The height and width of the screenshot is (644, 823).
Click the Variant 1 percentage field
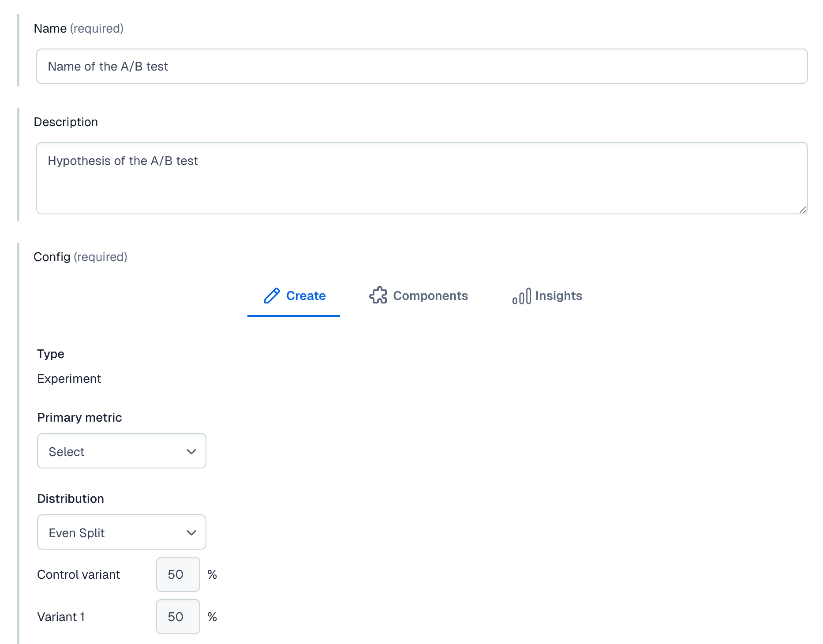[178, 617]
